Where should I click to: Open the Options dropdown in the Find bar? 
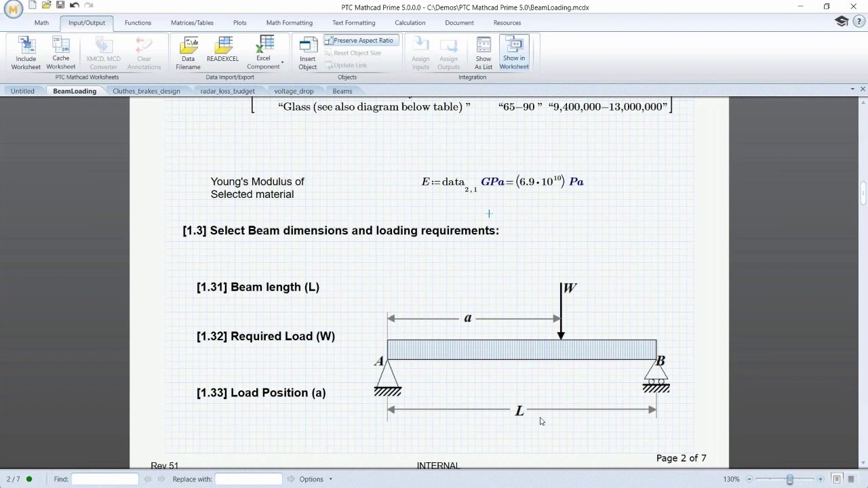pyautogui.click(x=313, y=479)
